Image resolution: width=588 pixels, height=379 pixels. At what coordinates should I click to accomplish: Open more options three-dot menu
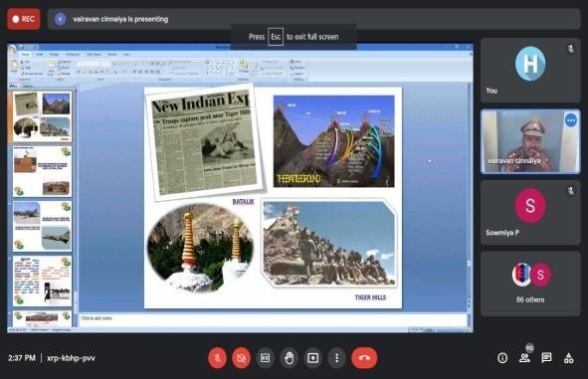click(x=336, y=358)
